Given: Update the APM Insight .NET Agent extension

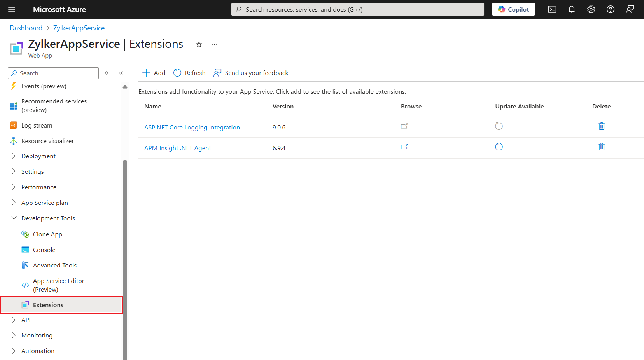Looking at the screenshot, I should (499, 147).
